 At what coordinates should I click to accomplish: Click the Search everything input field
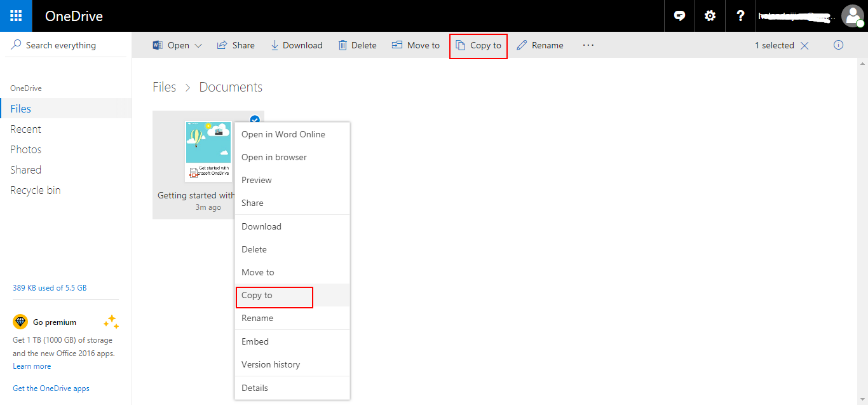70,45
